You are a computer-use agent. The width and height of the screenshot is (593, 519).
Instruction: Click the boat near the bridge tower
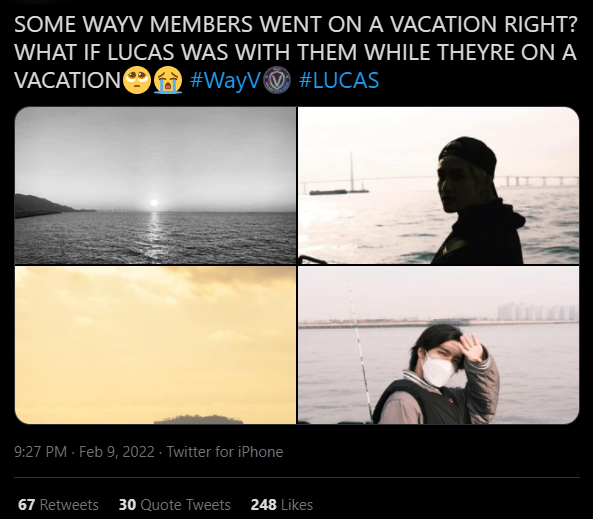click(x=328, y=192)
